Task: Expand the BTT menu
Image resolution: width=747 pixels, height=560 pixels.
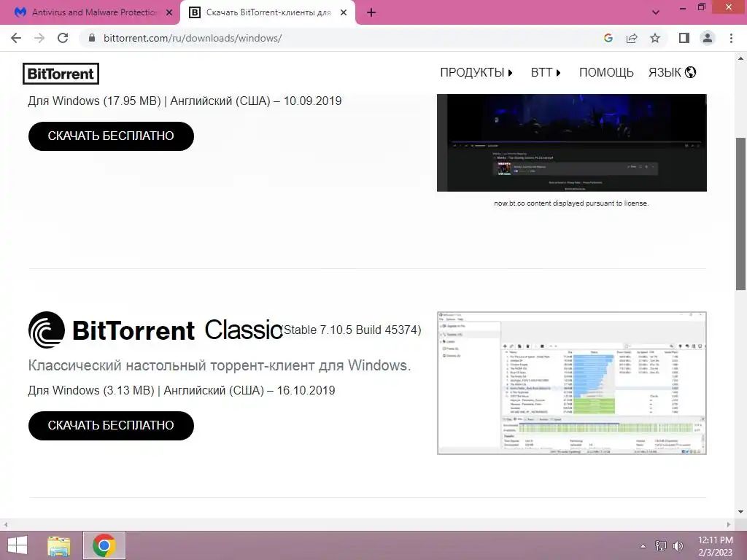Action: 546,72
